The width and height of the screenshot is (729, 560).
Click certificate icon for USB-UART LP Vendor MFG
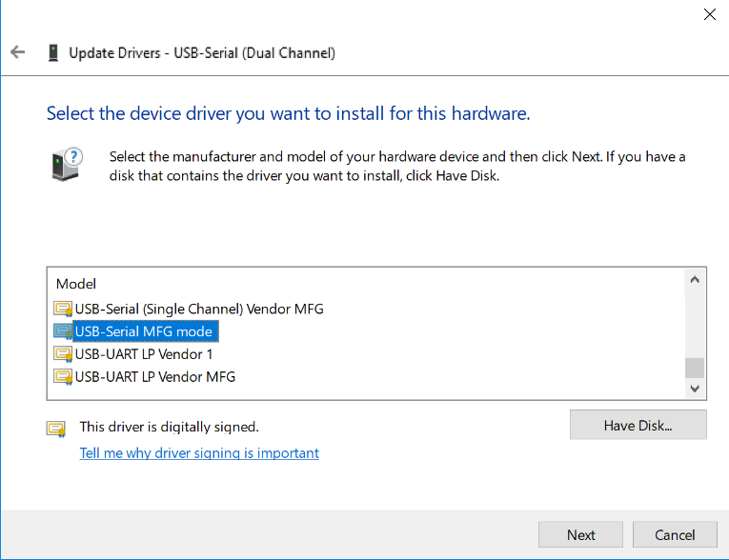click(x=63, y=376)
